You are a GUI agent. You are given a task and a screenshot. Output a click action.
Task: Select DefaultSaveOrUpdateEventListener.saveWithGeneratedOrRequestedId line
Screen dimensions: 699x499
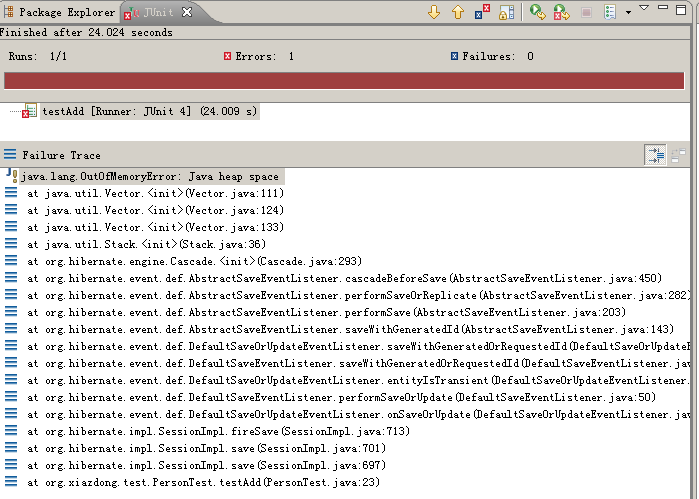click(x=358, y=346)
